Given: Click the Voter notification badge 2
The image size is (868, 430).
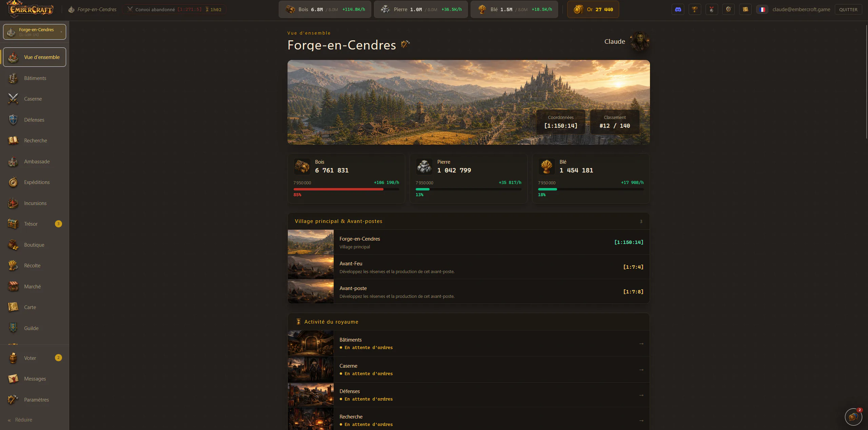Looking at the screenshot, I should 58,357.
